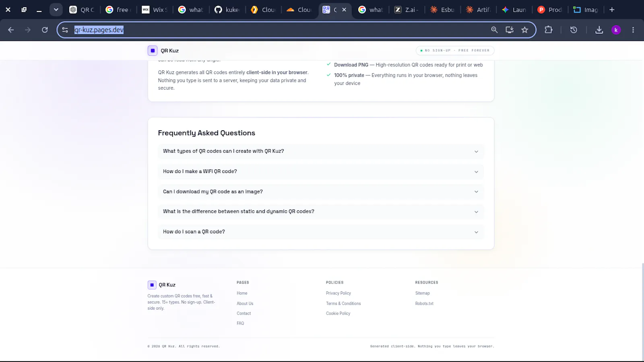Switch to the Artif tab

tap(479, 10)
